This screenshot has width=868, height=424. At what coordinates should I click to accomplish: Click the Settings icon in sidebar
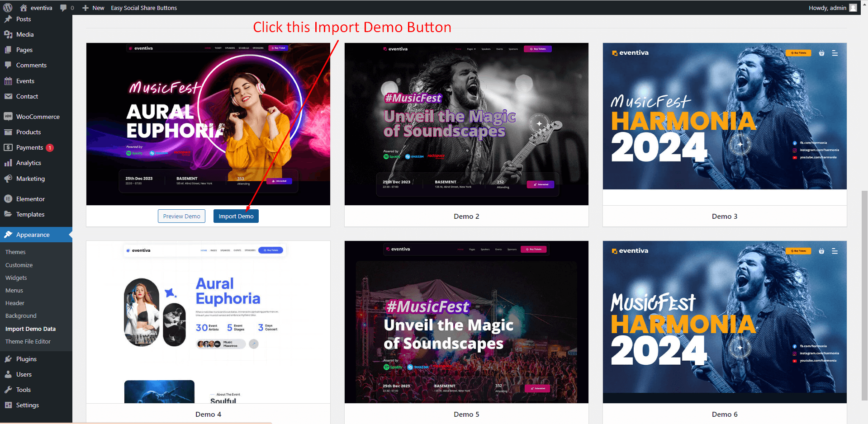(8, 405)
